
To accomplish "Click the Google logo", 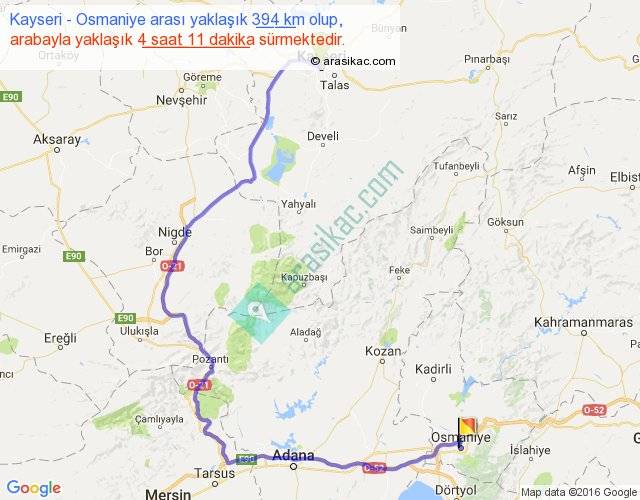I will 34,488.
